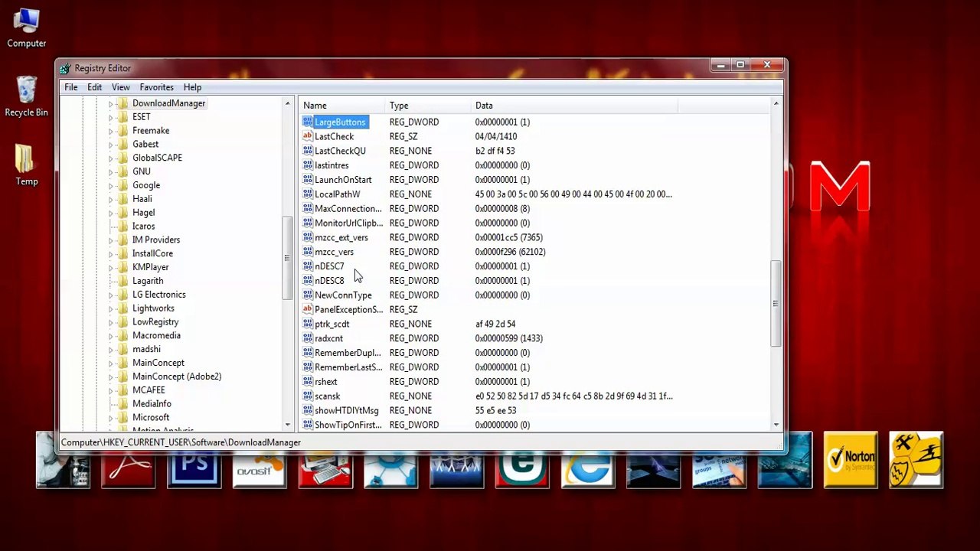Image resolution: width=980 pixels, height=551 pixels.
Task: Click the LocalPathW value icon
Action: coord(308,194)
